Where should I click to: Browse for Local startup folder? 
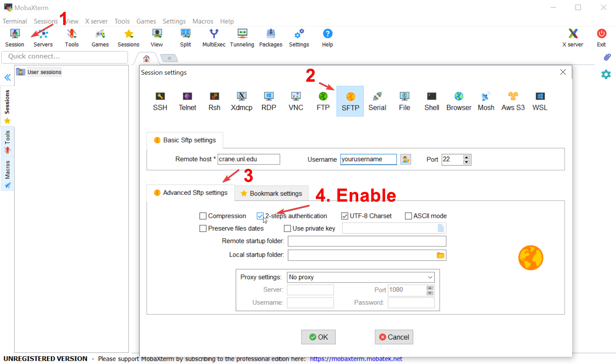tap(440, 255)
